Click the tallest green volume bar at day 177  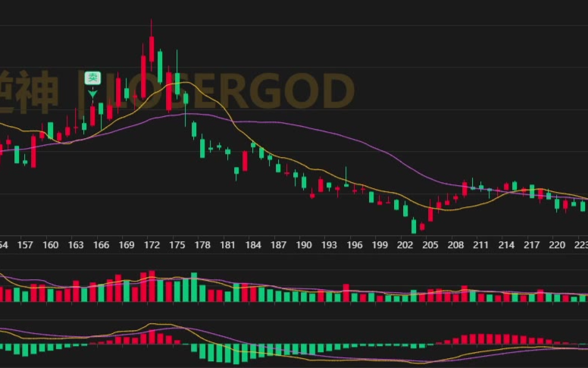(x=194, y=288)
